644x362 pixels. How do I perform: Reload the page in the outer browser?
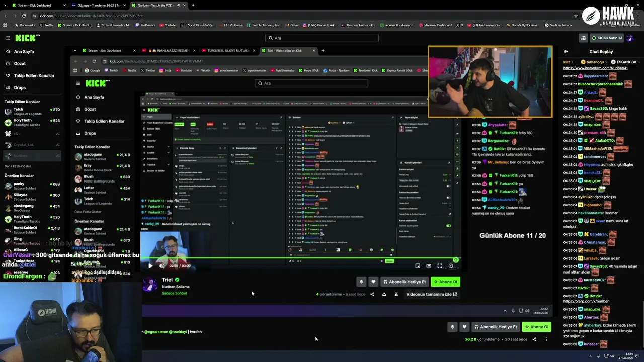coord(24,16)
